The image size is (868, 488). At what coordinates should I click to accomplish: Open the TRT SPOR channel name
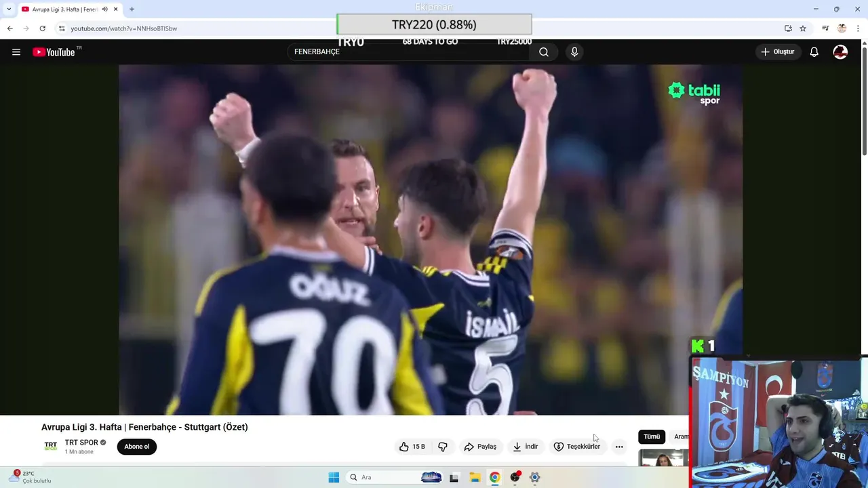click(81, 443)
